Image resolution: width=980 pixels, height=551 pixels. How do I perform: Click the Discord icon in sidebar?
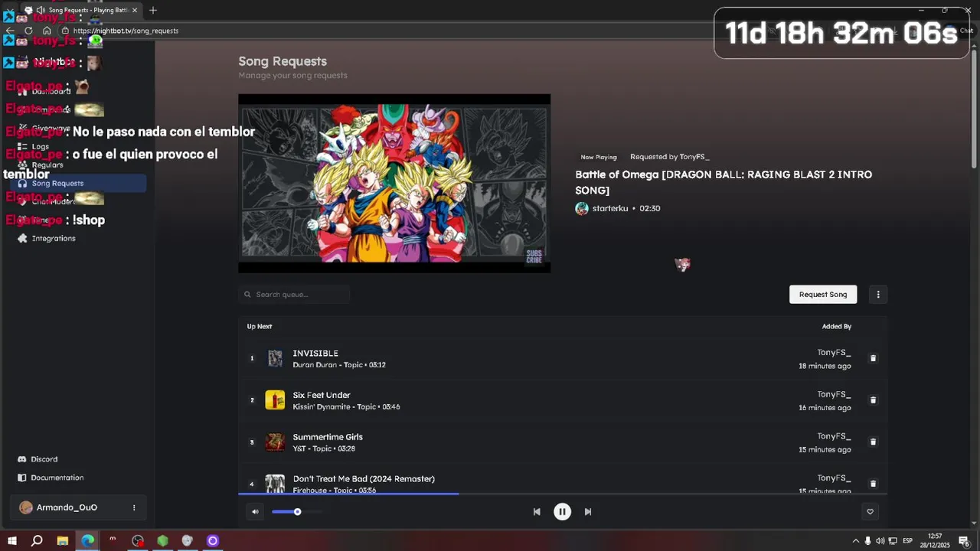click(x=22, y=459)
